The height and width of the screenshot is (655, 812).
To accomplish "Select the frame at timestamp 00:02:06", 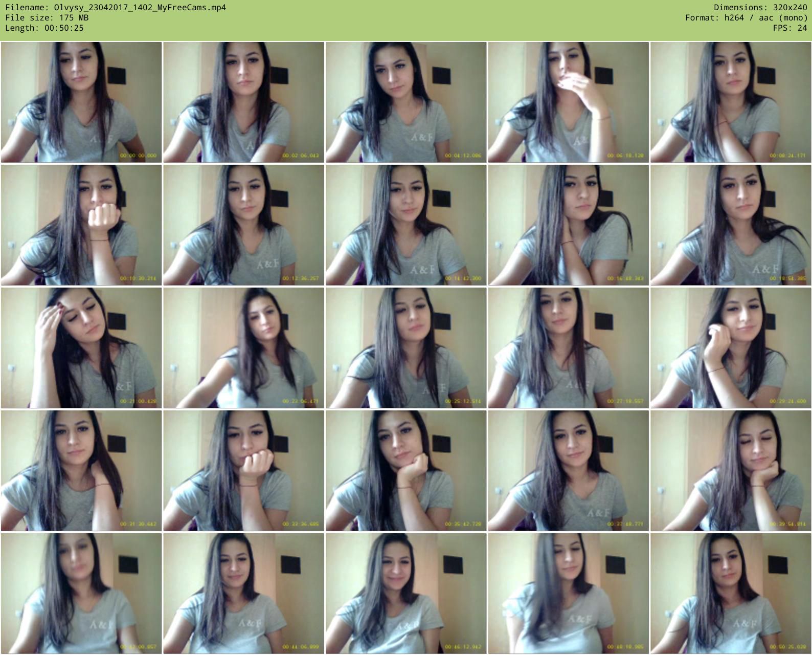I will tap(243, 102).
